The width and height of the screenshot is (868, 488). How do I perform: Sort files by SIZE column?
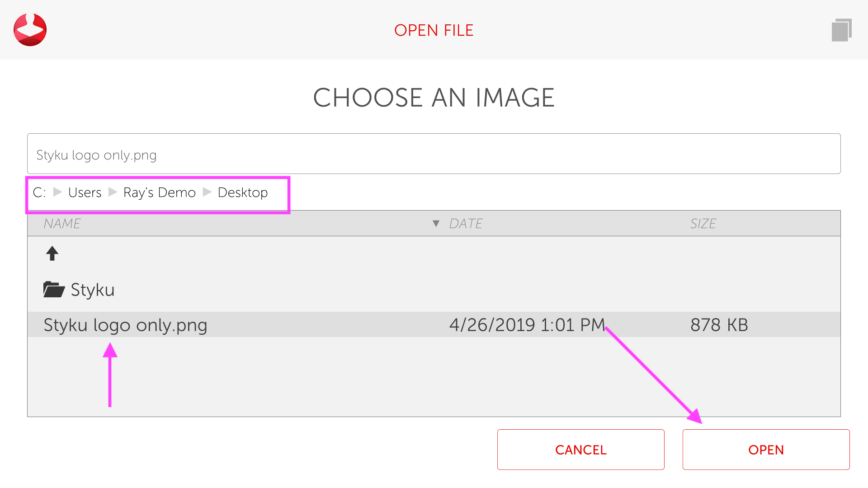click(703, 224)
